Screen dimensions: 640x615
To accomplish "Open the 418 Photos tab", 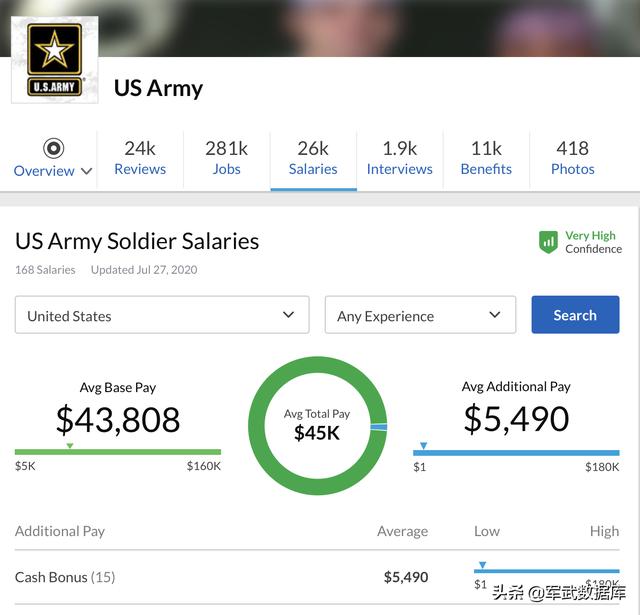I will coord(573,158).
